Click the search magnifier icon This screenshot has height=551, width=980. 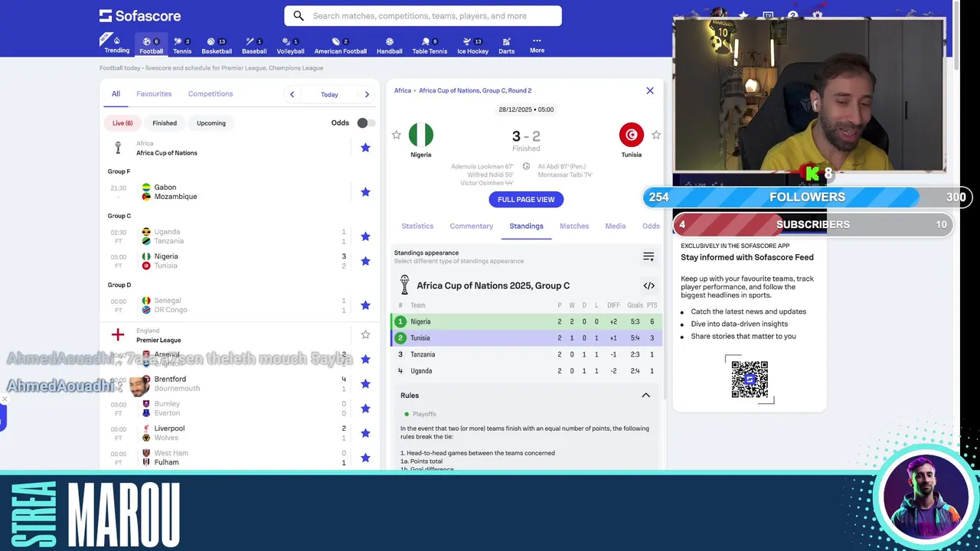point(299,16)
